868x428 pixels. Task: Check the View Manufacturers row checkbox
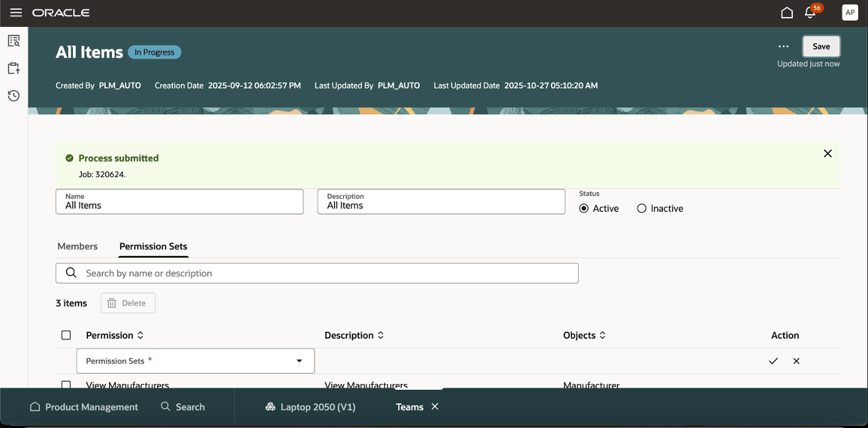point(66,385)
